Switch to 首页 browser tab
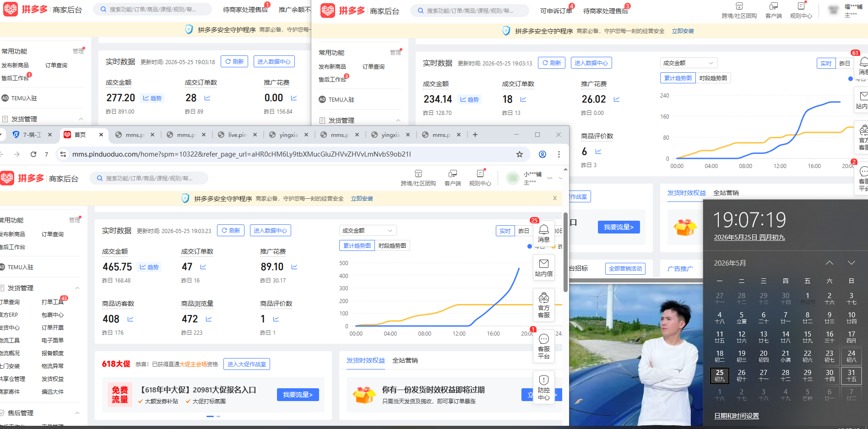The height and width of the screenshot is (429, 868). click(84, 135)
